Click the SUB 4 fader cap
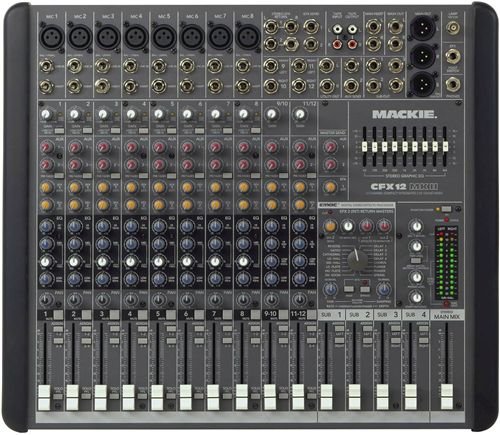500x435 pixels. [411, 397]
